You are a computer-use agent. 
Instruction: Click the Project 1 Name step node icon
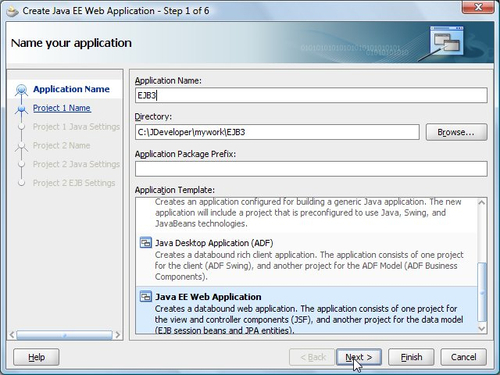pos(21,109)
